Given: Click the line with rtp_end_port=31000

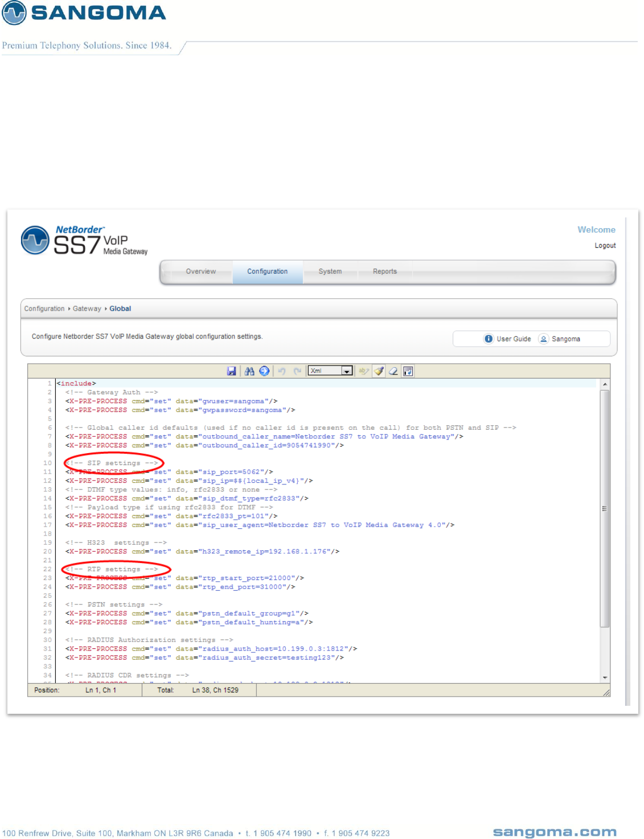Looking at the screenshot, I should click(180, 587).
